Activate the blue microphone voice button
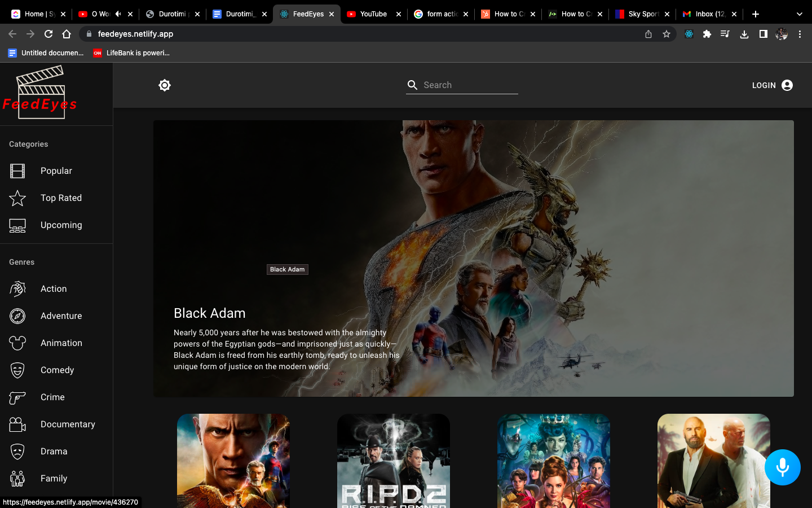 coord(783,467)
